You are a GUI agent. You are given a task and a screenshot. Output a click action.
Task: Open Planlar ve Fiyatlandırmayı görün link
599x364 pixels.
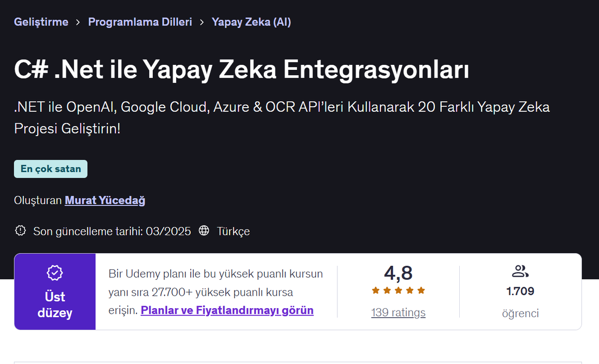pyautogui.click(x=227, y=310)
